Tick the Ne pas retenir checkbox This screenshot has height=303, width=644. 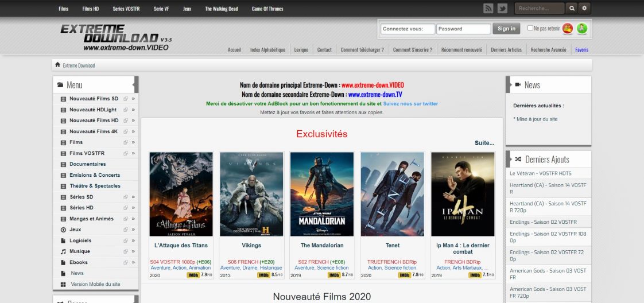530,28
